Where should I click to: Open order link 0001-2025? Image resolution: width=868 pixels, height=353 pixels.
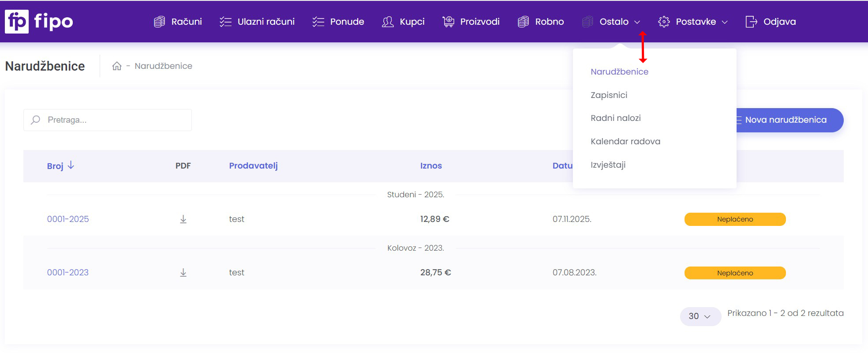pyautogui.click(x=68, y=219)
